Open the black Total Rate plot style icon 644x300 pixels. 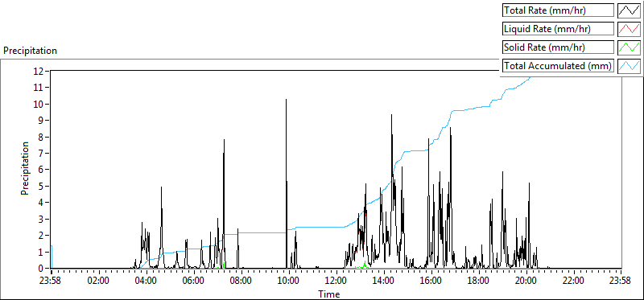click(x=630, y=10)
